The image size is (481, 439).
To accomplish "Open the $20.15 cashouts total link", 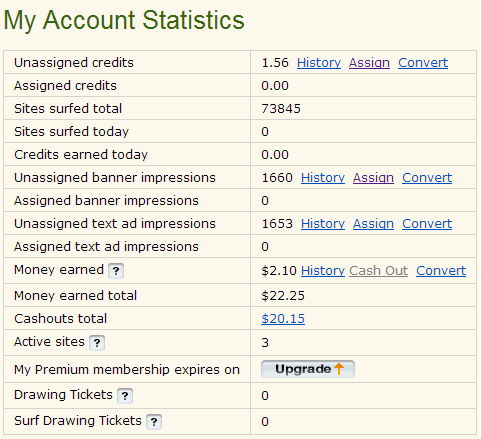I will pyautogui.click(x=283, y=319).
